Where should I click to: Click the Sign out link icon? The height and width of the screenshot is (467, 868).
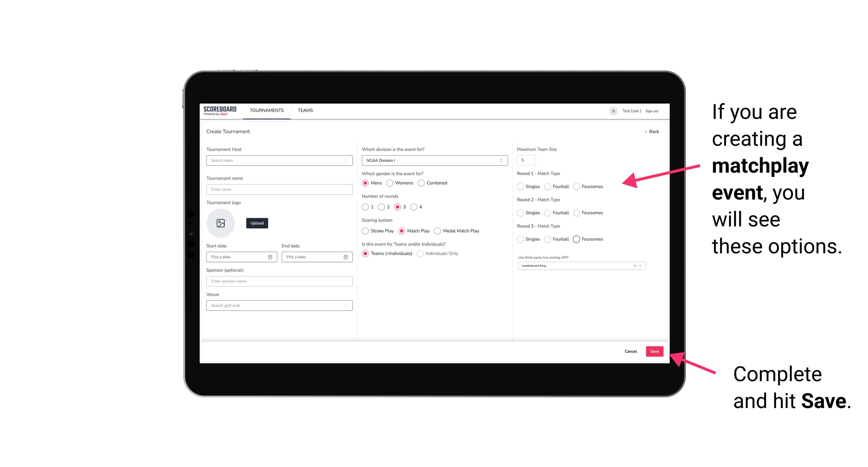click(x=651, y=110)
